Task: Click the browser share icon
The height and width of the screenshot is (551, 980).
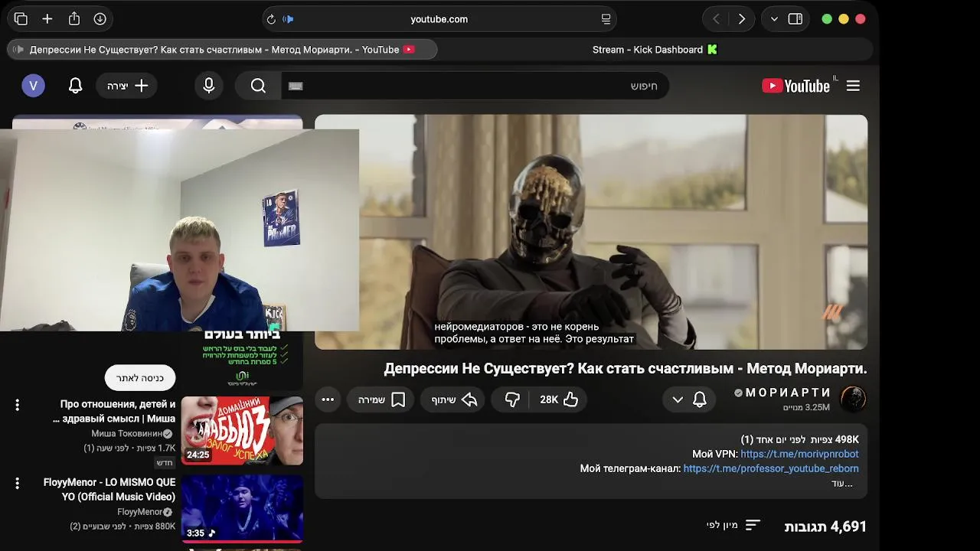Action: click(74, 19)
